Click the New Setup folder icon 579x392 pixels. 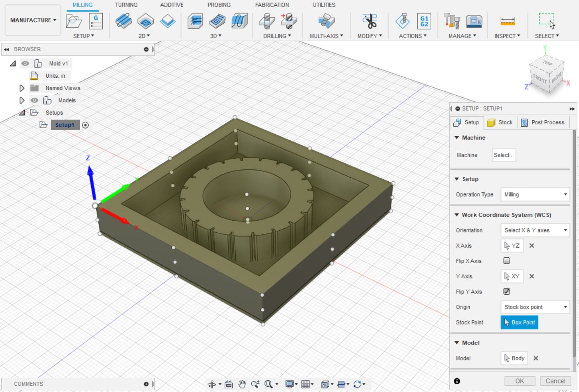[74, 21]
